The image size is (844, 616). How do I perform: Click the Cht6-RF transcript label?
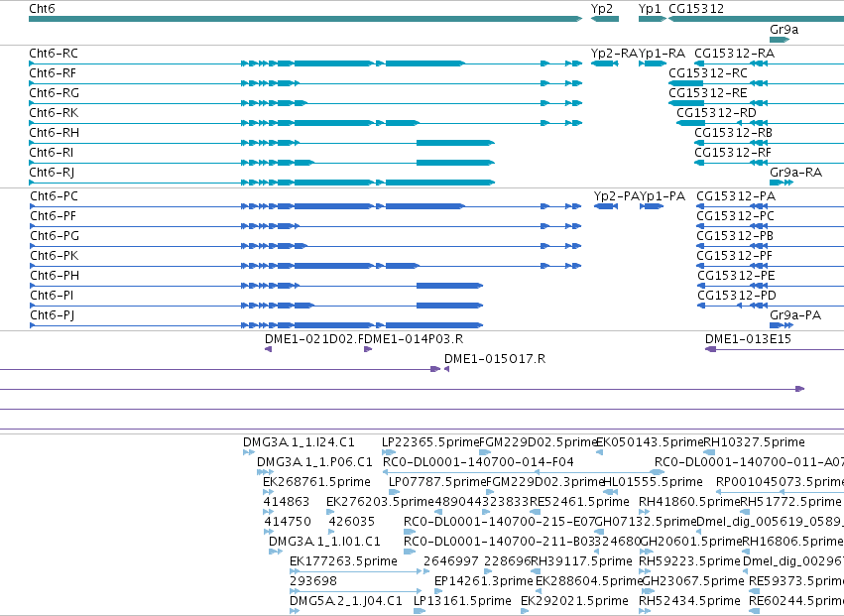point(53,73)
